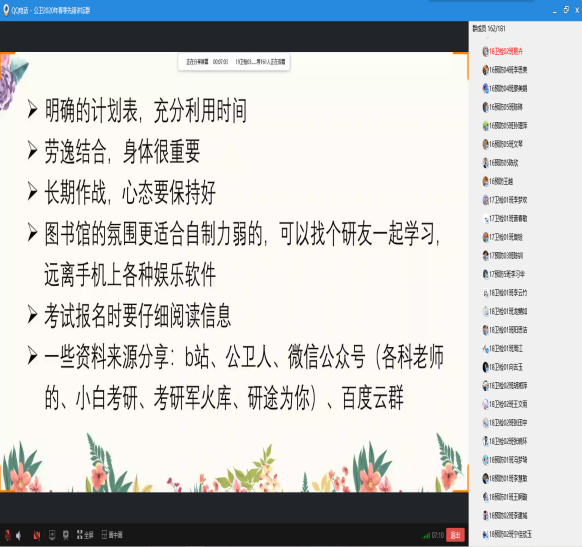Viewport: 582px width, 547px height.
Task: Select member 18卫检01班李云竹
Action: (504, 293)
